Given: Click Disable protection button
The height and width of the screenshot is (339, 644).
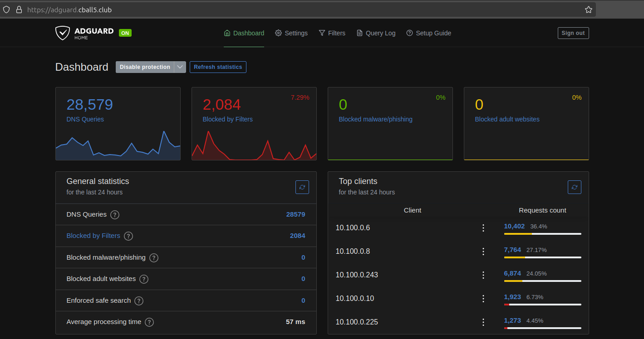Looking at the screenshot, I should pyautogui.click(x=145, y=67).
